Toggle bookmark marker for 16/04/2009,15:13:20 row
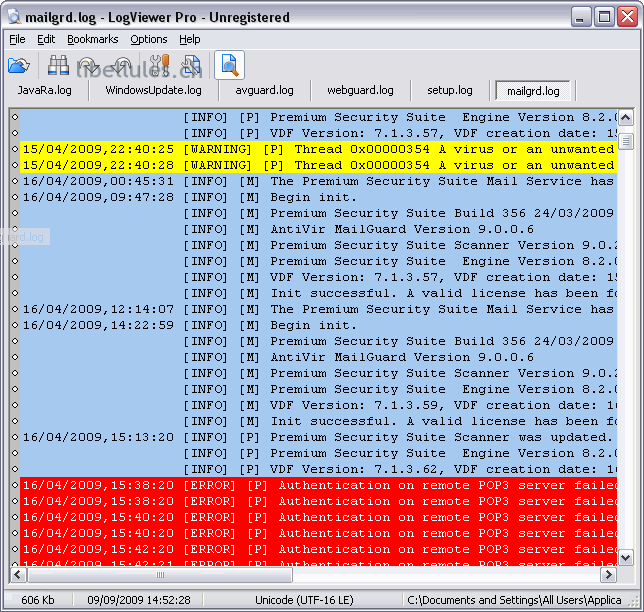 [x=15, y=437]
